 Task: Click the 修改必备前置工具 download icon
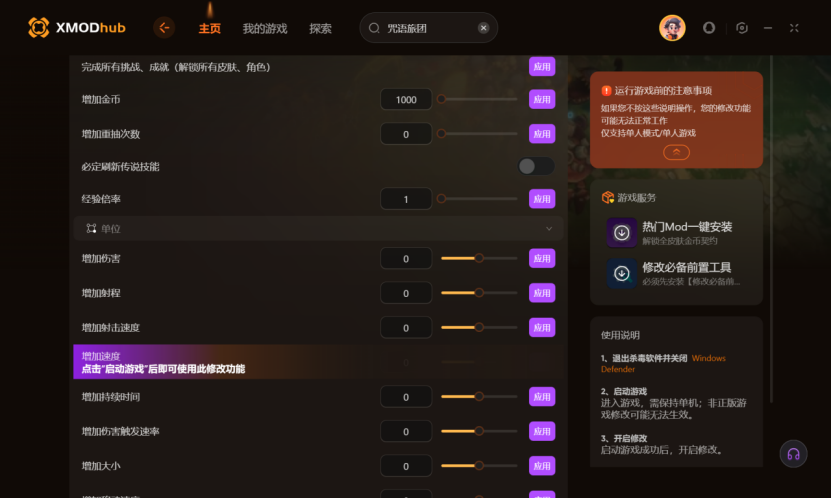pos(622,273)
